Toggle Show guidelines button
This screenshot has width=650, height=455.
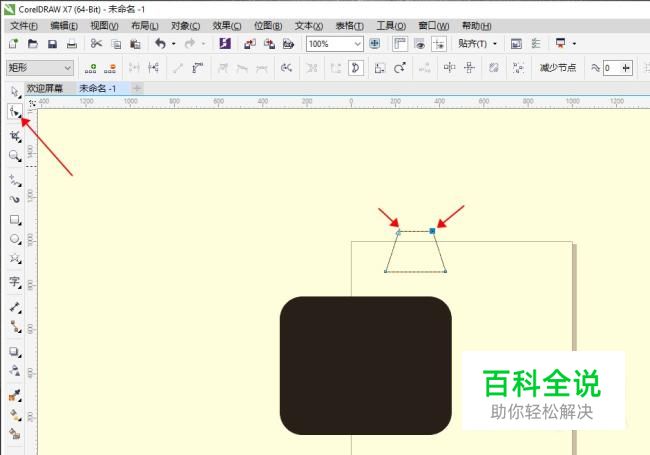[x=439, y=44]
